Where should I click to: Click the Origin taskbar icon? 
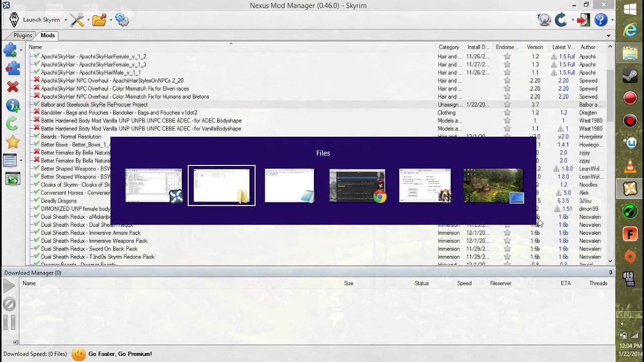point(630,256)
